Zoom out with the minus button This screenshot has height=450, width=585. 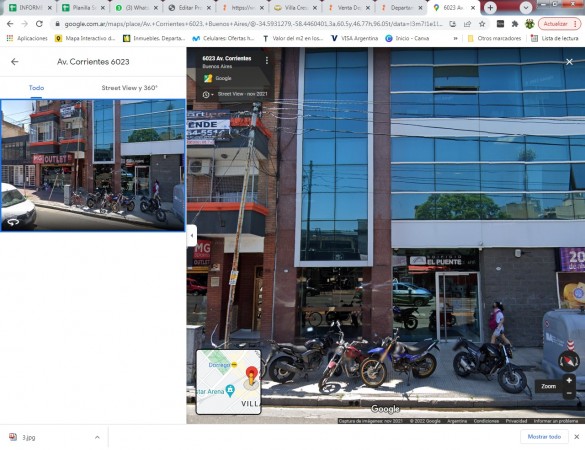point(569,393)
